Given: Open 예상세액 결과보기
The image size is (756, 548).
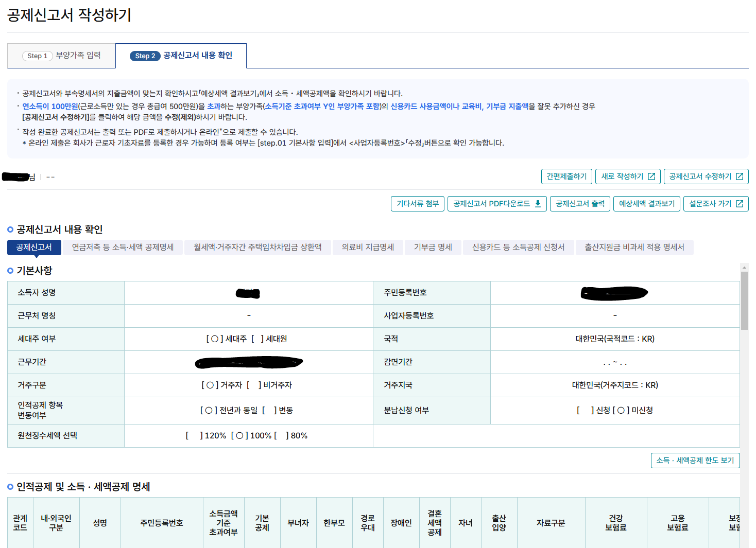Looking at the screenshot, I should click(x=647, y=204).
